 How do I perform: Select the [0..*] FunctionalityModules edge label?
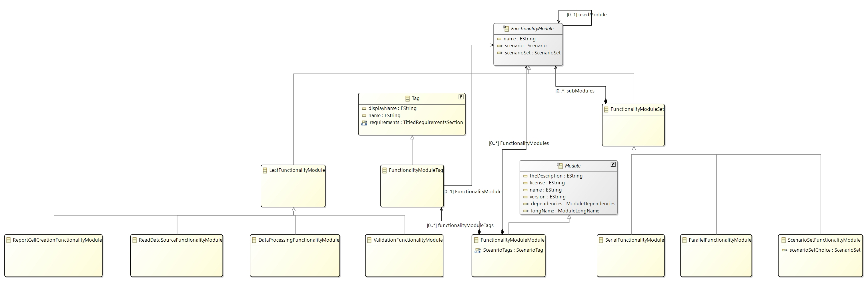[519, 143]
